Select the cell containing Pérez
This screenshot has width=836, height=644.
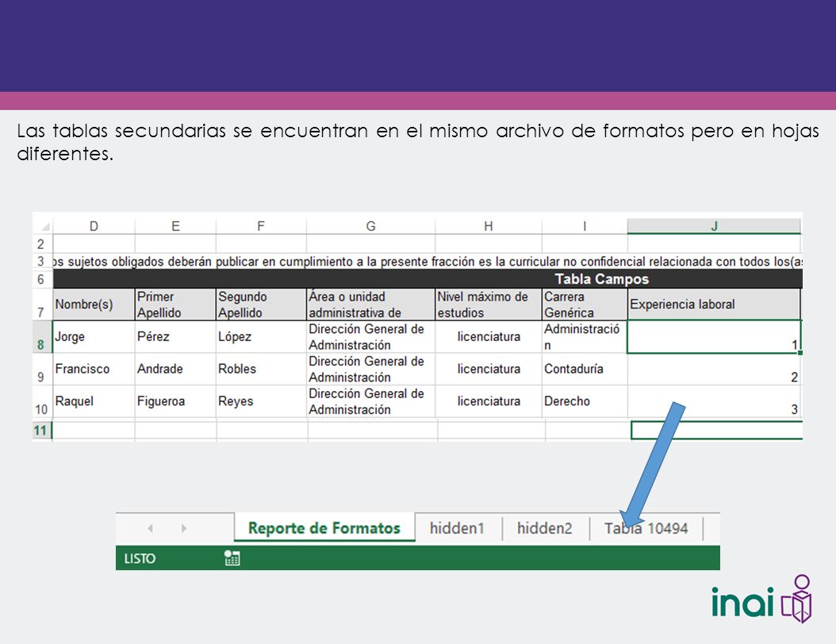coord(175,337)
